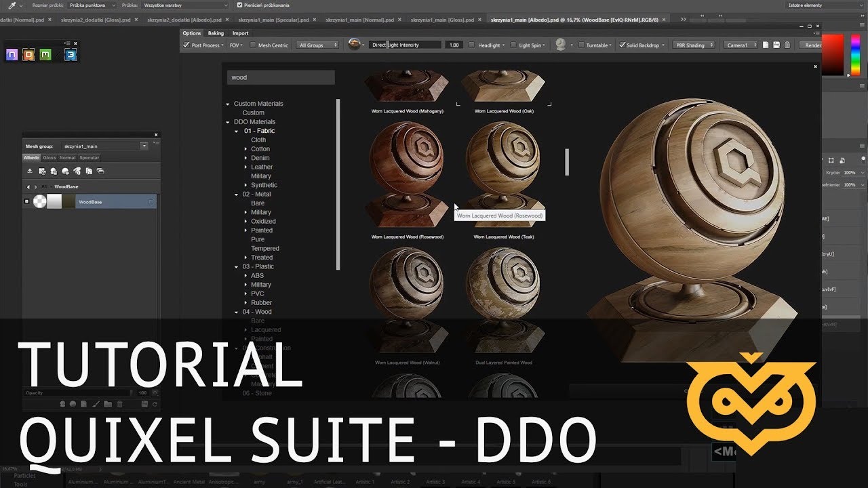Select Custom under Custom Materials
The width and height of the screenshot is (868, 488).
click(254, 113)
